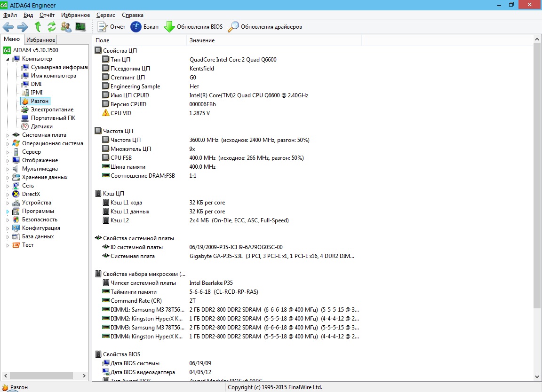Click the Бэкап toolbar button
This screenshot has width=542, height=392.
pos(144,27)
